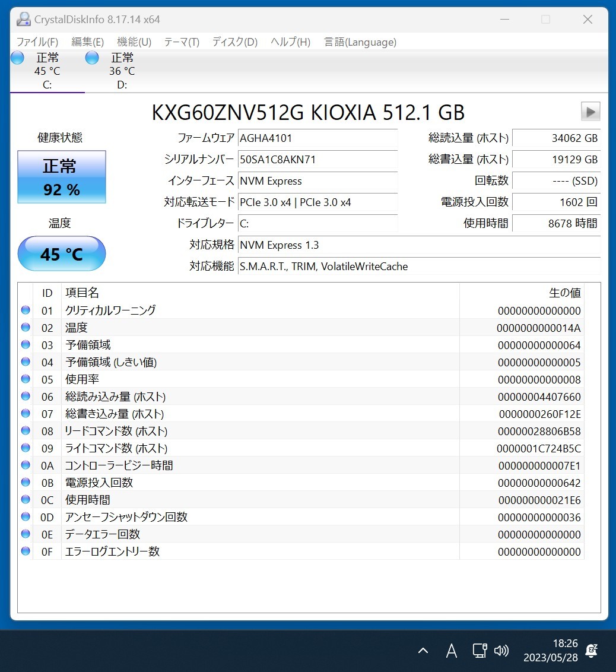
Task: Open the 言語(Language) menu
Action: [x=360, y=42]
